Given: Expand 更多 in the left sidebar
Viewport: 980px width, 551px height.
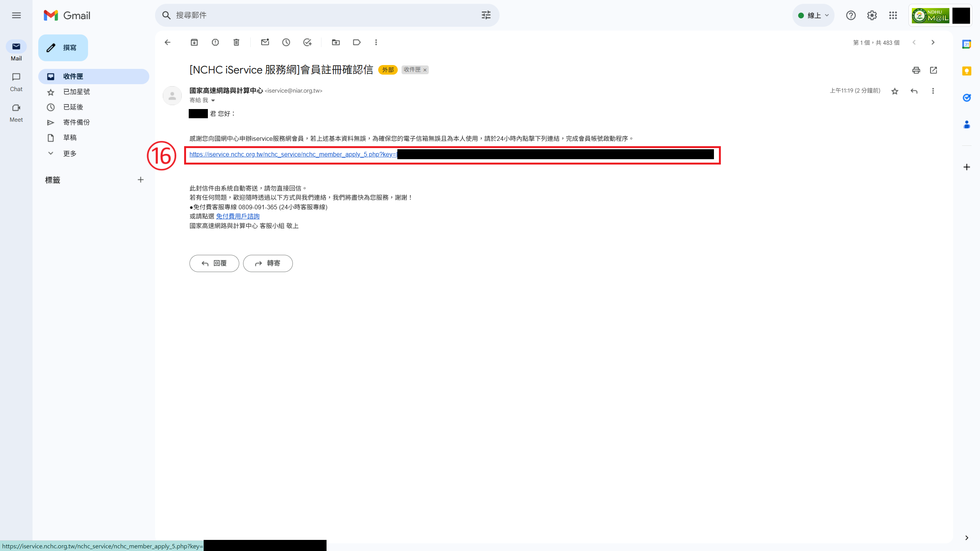Looking at the screenshot, I should tap(70, 153).
